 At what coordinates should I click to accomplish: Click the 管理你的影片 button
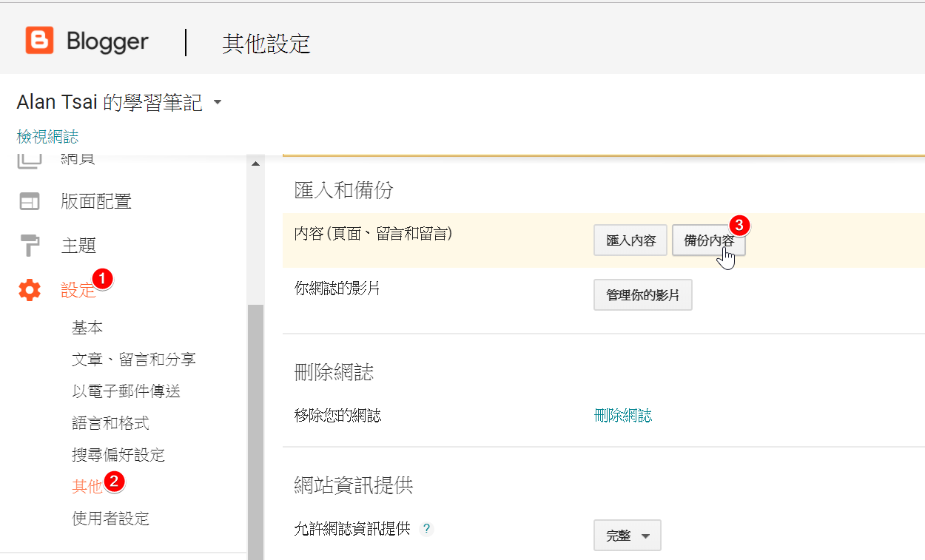coord(643,294)
